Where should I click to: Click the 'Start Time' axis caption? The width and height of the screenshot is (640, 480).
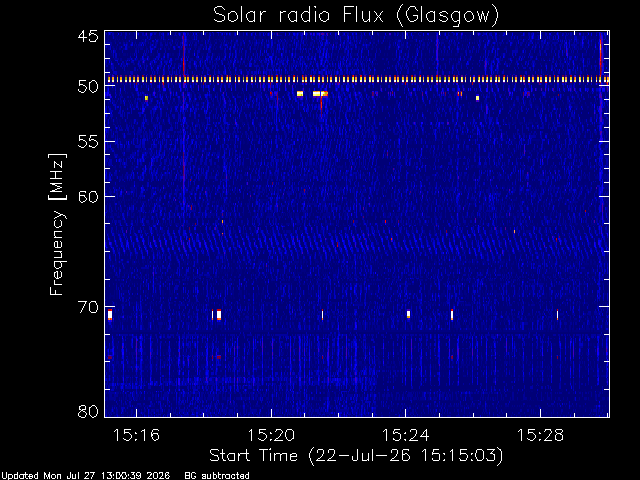coord(253,455)
